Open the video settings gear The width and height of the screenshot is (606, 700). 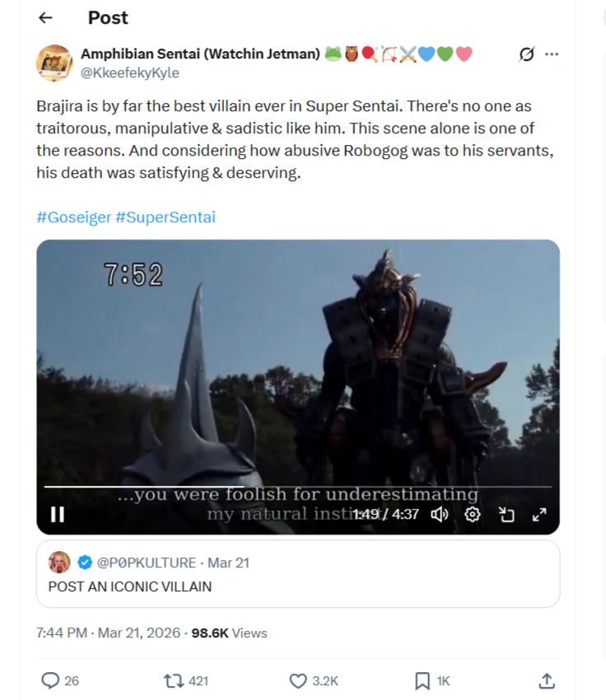(x=473, y=515)
